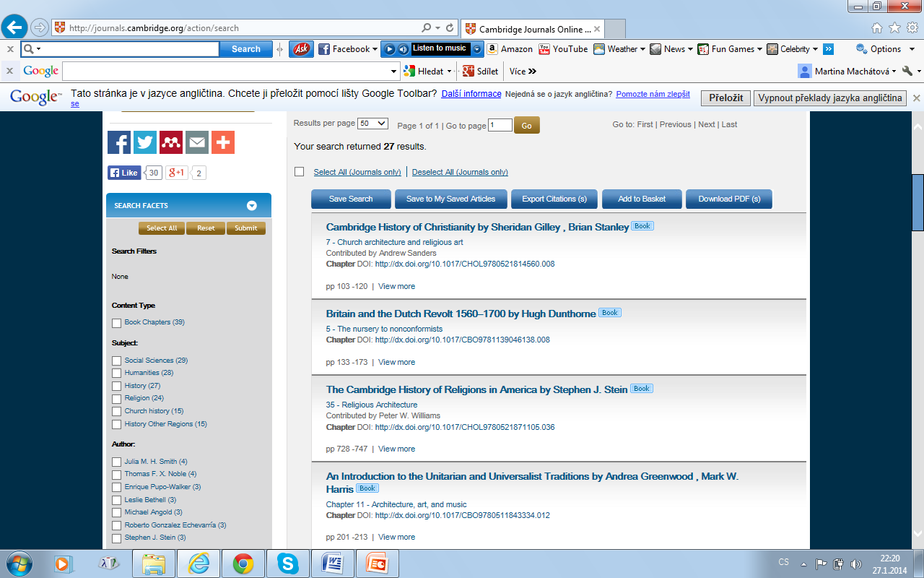Open Celebrity toolbar dropdown
The height and width of the screenshot is (578, 924).
[815, 49]
